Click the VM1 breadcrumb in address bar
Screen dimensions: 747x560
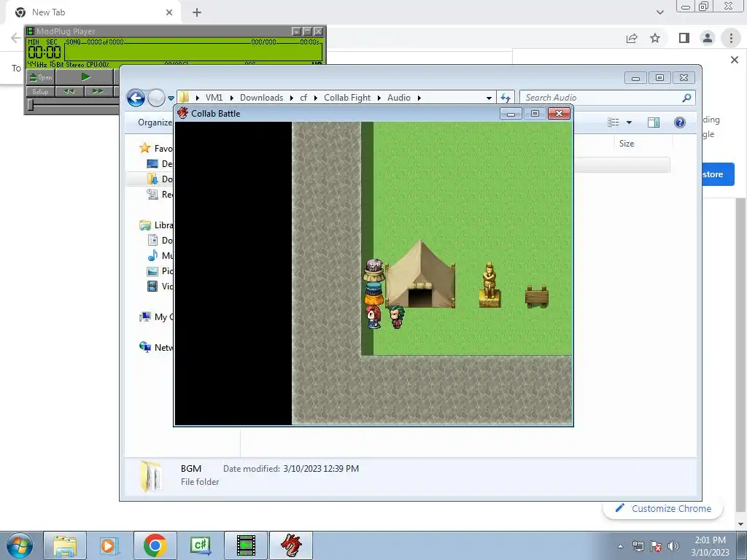coord(214,98)
